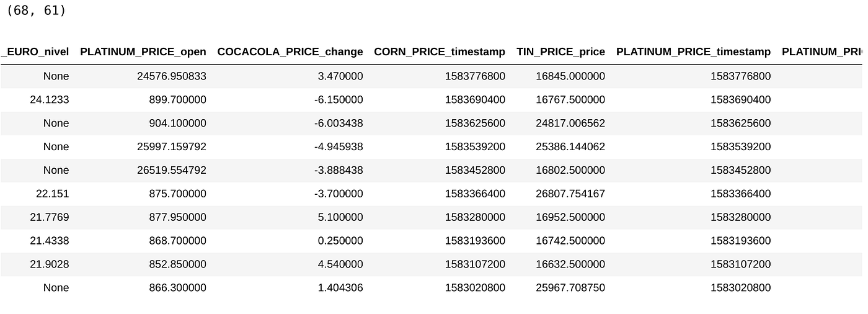Click the PLATINUM_PRICE_open column header
Viewport: 868px width, 314px height.
click(x=143, y=52)
